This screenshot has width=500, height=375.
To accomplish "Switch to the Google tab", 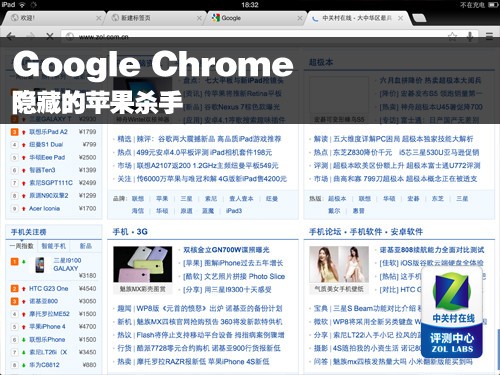I will click(x=256, y=18).
